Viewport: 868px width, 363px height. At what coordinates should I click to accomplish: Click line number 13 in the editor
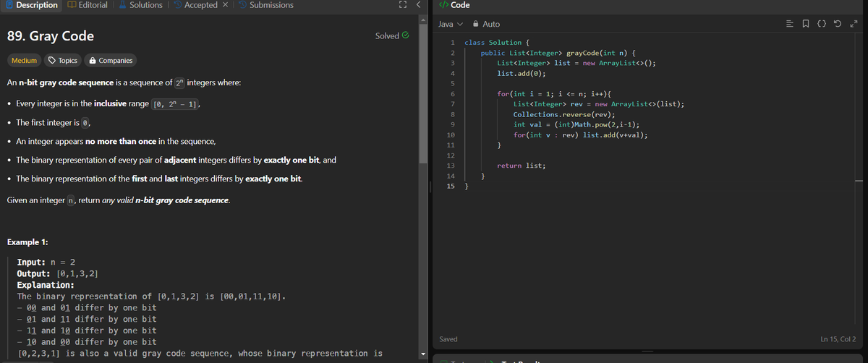(x=450, y=165)
